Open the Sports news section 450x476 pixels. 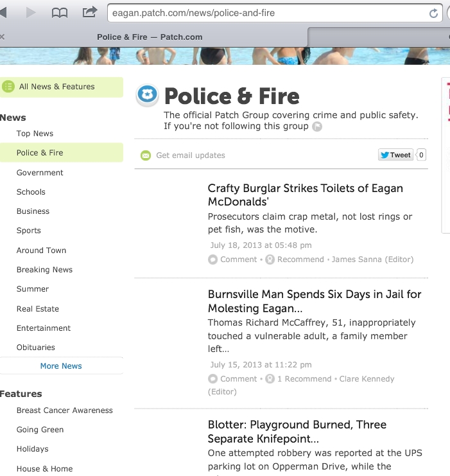click(x=28, y=231)
